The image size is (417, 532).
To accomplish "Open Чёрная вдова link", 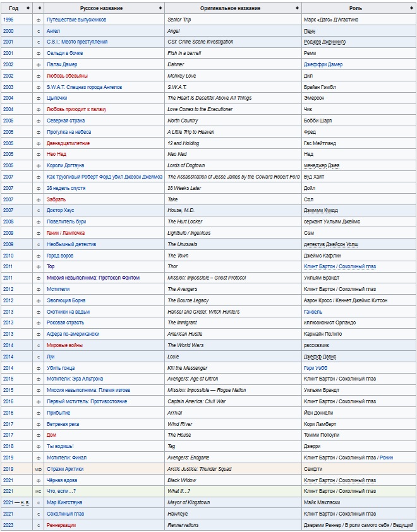I will 62,480.
